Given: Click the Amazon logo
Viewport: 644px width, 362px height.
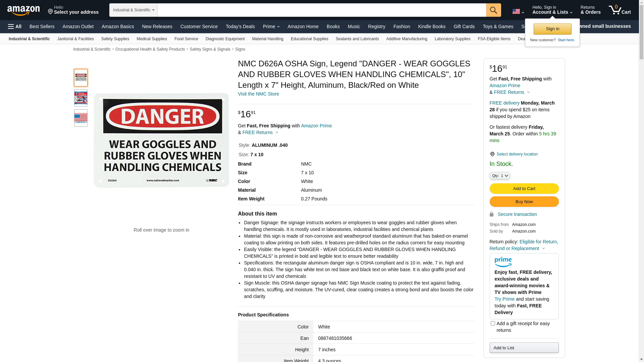Looking at the screenshot, I should coord(23,11).
